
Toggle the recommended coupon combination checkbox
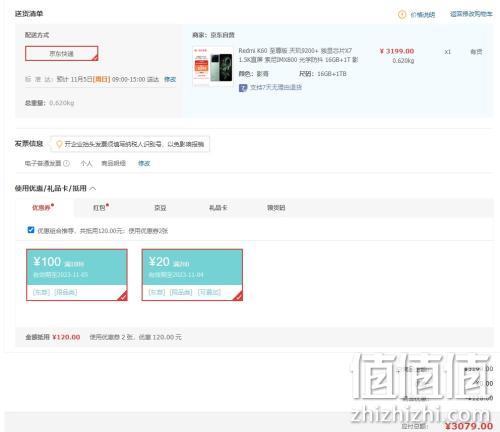pos(31,230)
